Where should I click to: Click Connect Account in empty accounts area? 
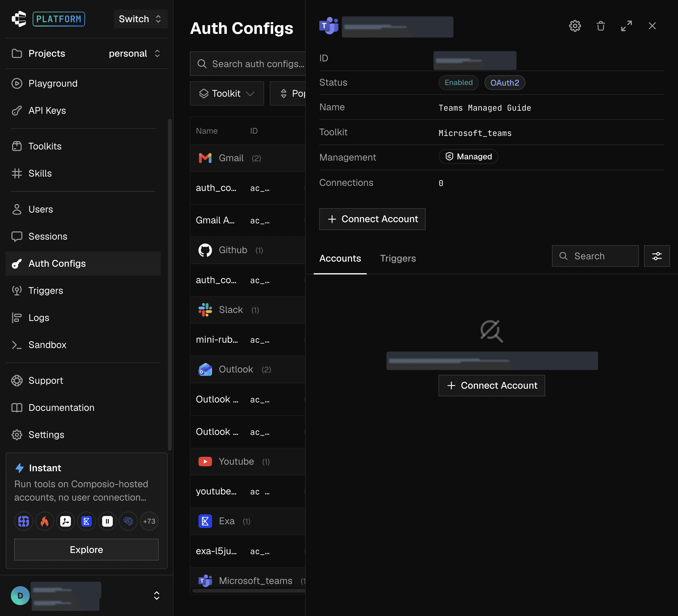(x=492, y=385)
